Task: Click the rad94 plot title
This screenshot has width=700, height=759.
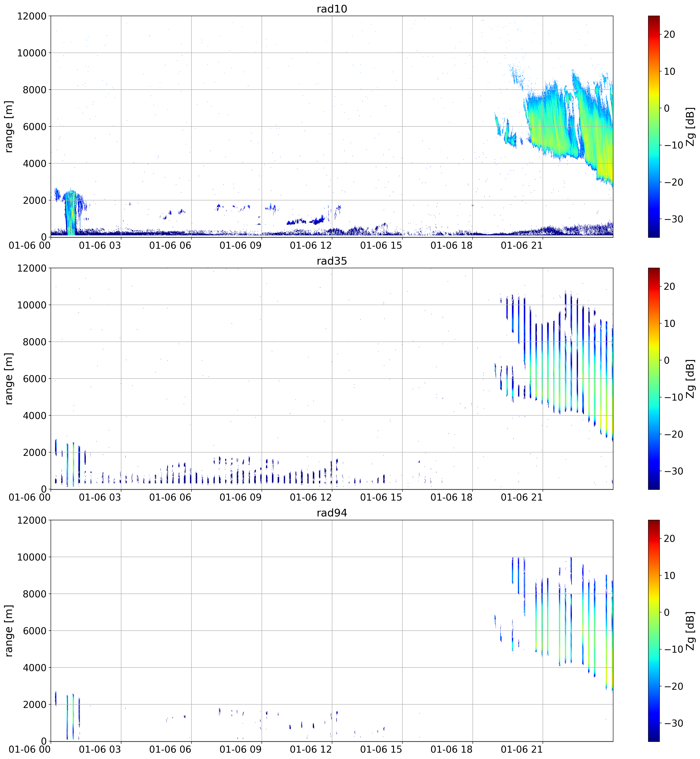Action: click(x=332, y=513)
